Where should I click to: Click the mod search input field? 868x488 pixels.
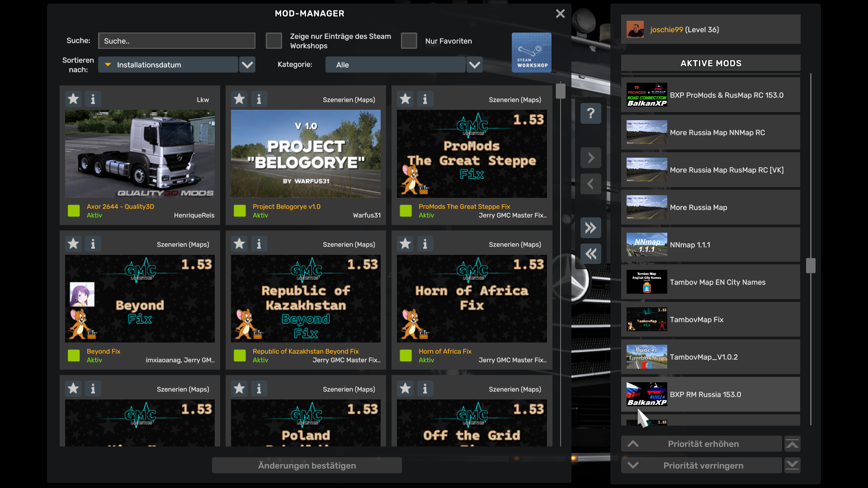177,41
